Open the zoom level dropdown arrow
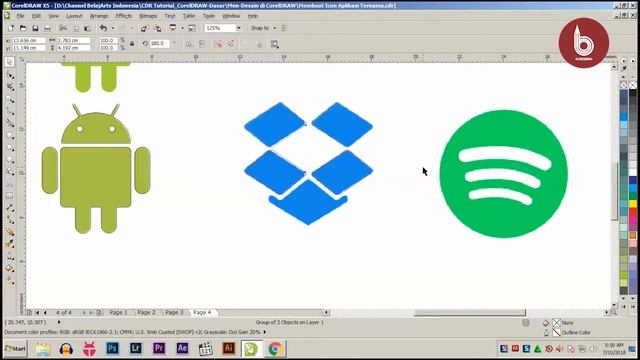The height and width of the screenshot is (360, 640). pos(239,28)
